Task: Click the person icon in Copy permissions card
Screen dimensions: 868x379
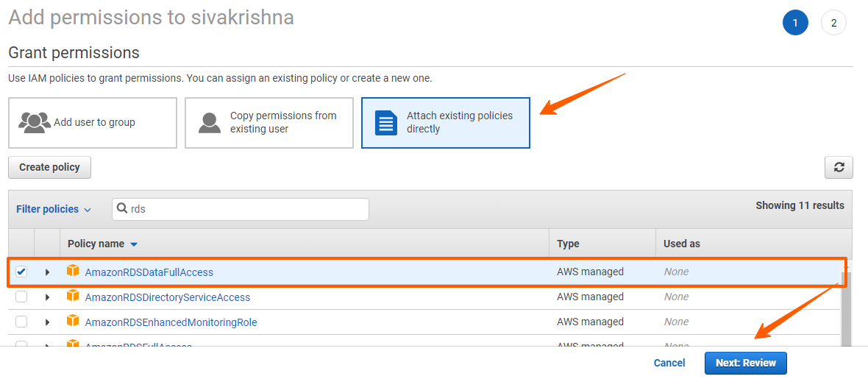Action: (x=209, y=123)
